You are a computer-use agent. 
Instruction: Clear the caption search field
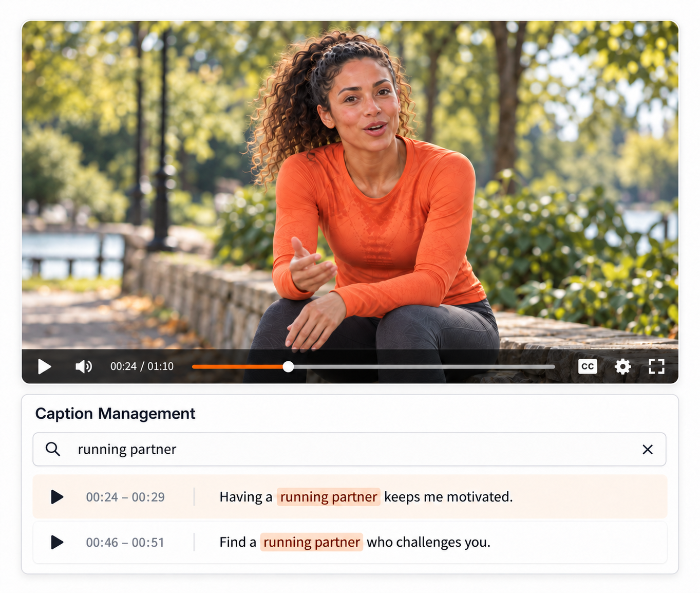click(x=648, y=450)
